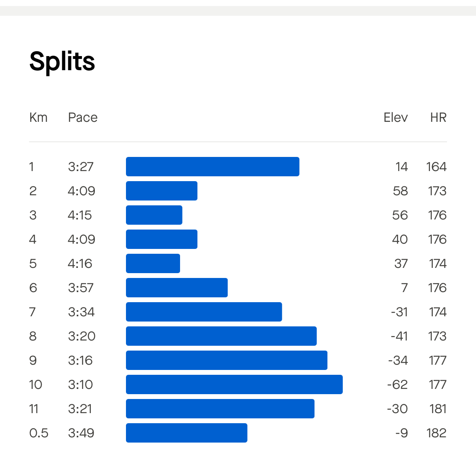Select the 3:16 pace value in row 9

(80, 360)
